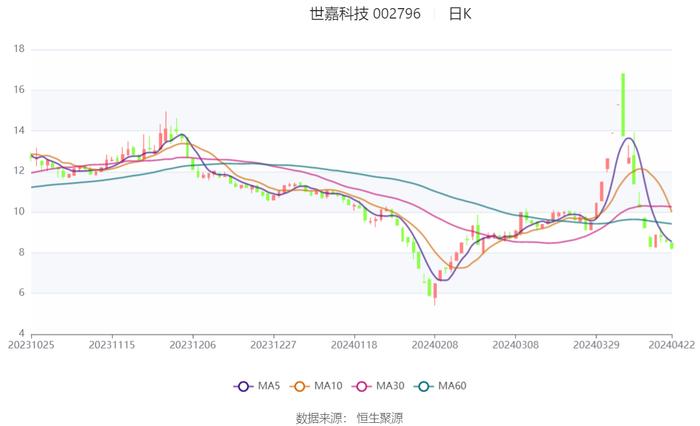Click the 数据来源 label text
Image resolution: width=700 pixels, height=426 pixels.
[x=319, y=418]
